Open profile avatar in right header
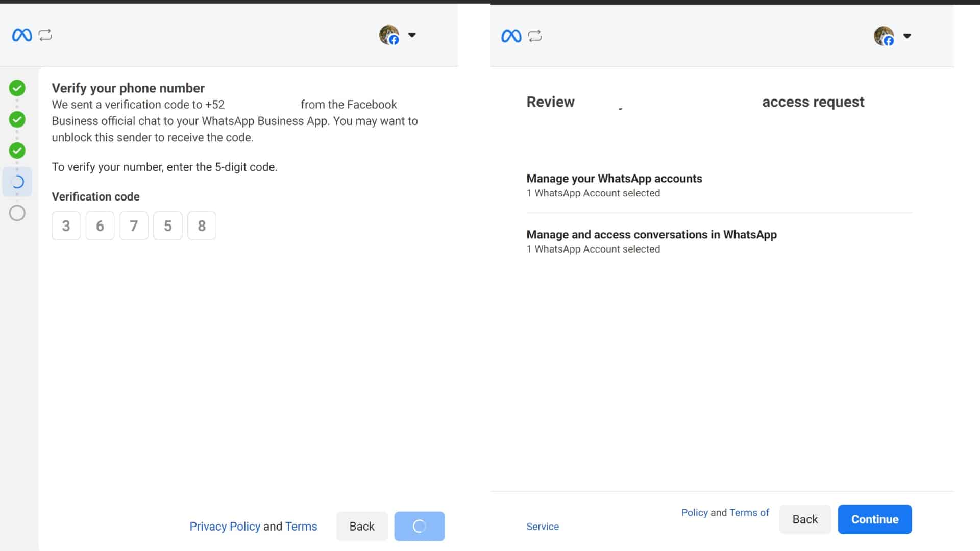This screenshot has height=551, width=980. click(x=884, y=36)
